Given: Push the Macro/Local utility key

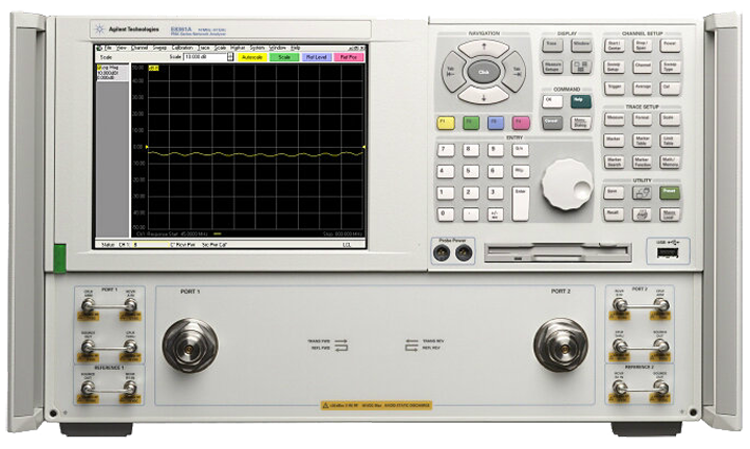Looking at the screenshot, I should click(670, 214).
